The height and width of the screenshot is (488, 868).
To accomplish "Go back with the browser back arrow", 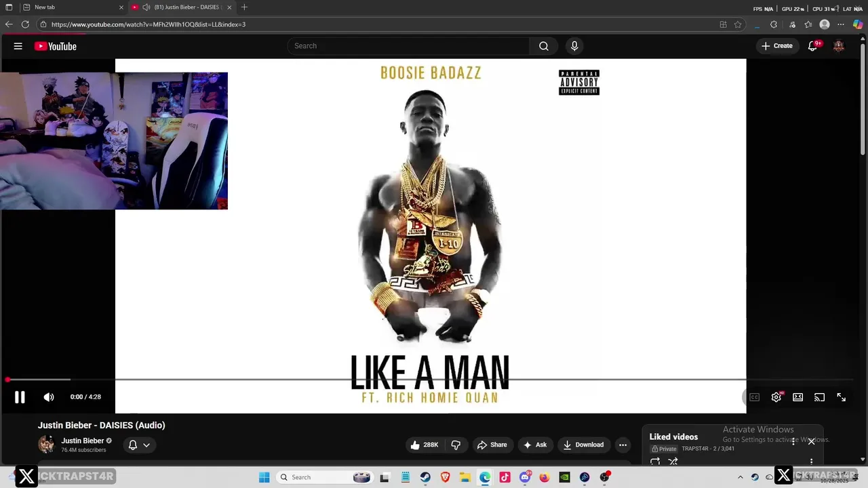I will coord(9,24).
